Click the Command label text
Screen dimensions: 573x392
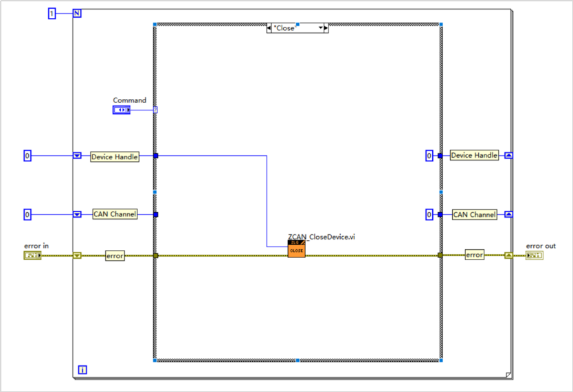click(129, 100)
